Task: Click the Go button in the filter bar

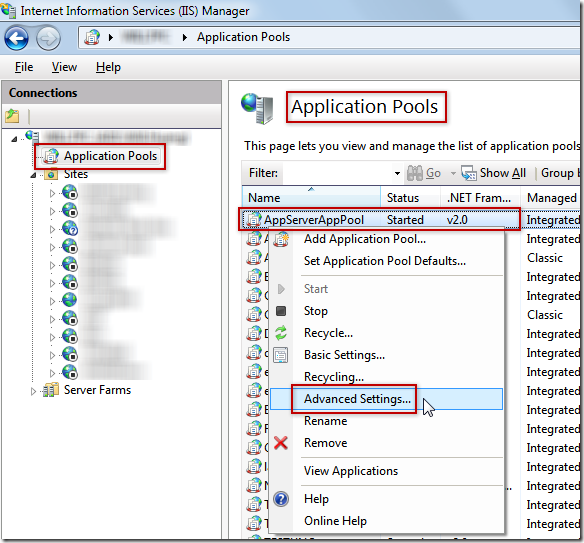Action: click(x=424, y=173)
